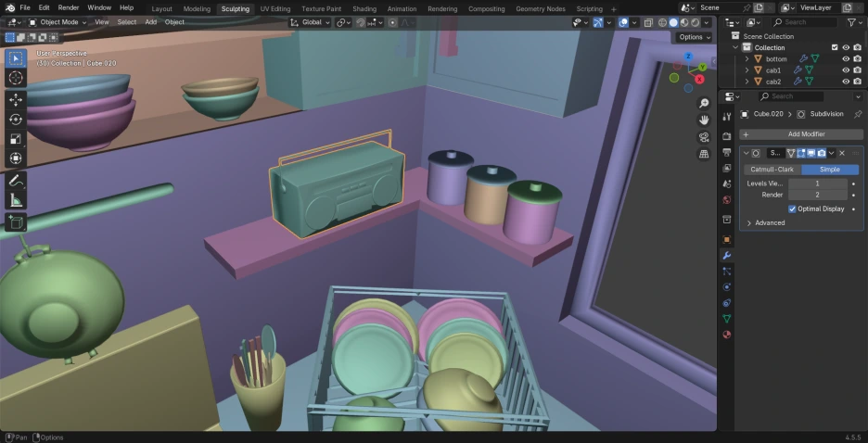
Task: Toggle Collection exclude checkbox in outliner
Action: tap(835, 47)
